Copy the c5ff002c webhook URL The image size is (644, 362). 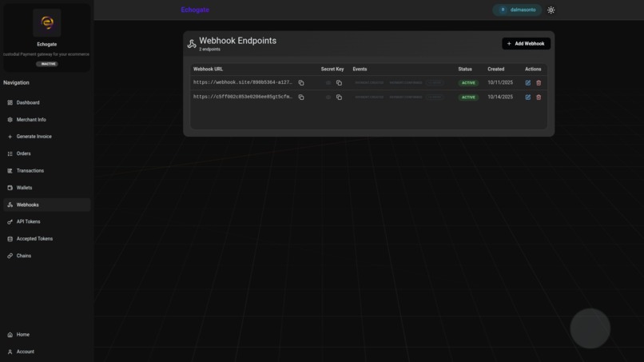point(301,97)
